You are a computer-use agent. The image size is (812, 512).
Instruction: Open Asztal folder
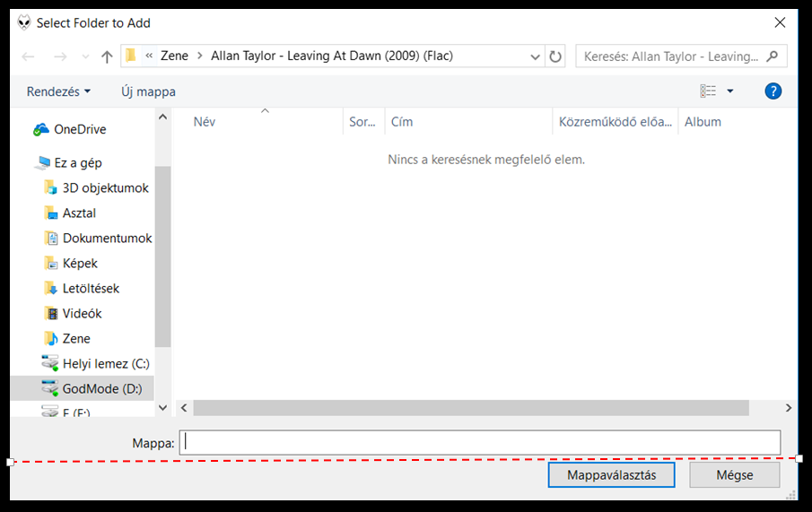pos(79,213)
